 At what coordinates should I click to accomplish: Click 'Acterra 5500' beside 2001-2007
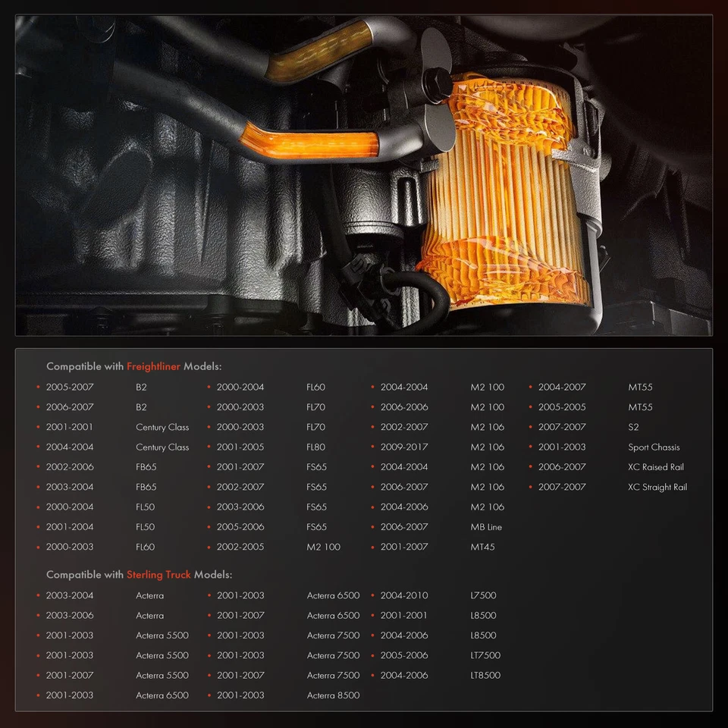[x=162, y=675]
